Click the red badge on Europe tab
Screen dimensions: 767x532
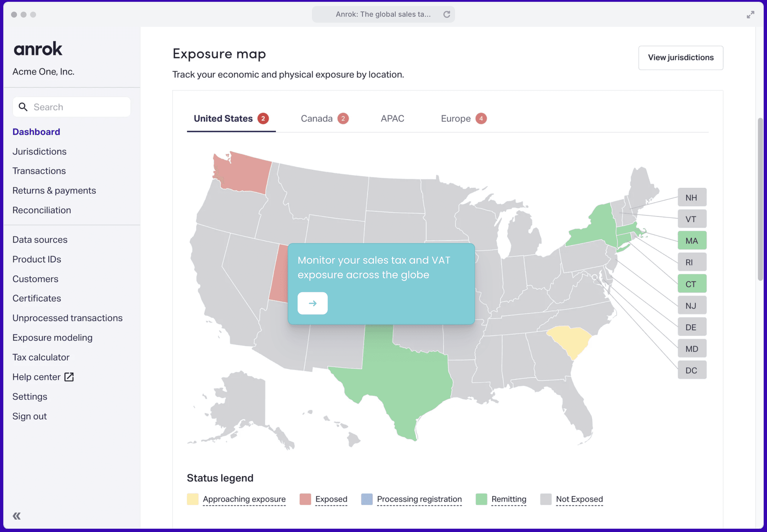point(481,119)
